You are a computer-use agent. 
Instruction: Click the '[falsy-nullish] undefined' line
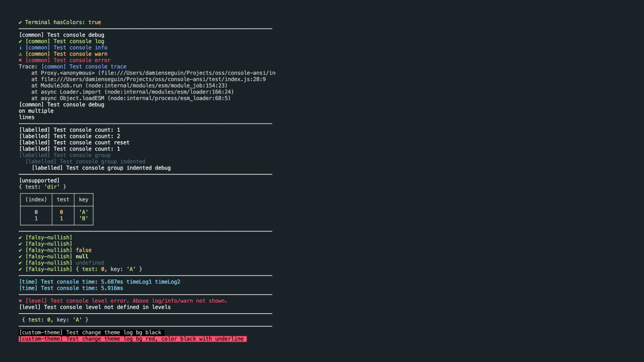coord(61,263)
